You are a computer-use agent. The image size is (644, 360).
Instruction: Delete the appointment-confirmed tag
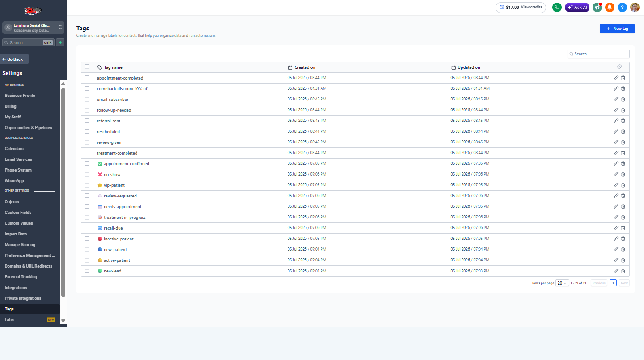pos(623,164)
